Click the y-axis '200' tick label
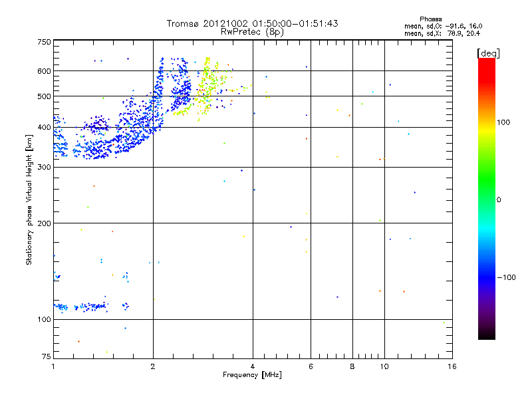Viewport: 532px width, 399px height. 44,223
